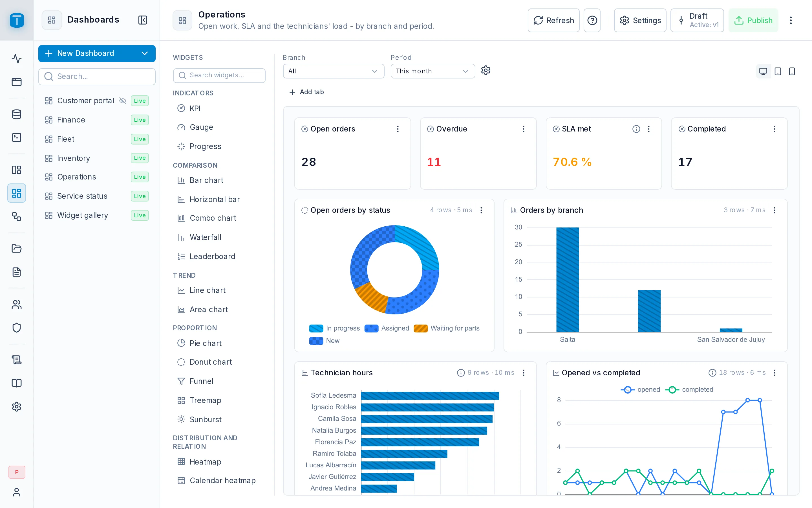
Task: Open the shield security icon in left rail
Action: tap(16, 328)
